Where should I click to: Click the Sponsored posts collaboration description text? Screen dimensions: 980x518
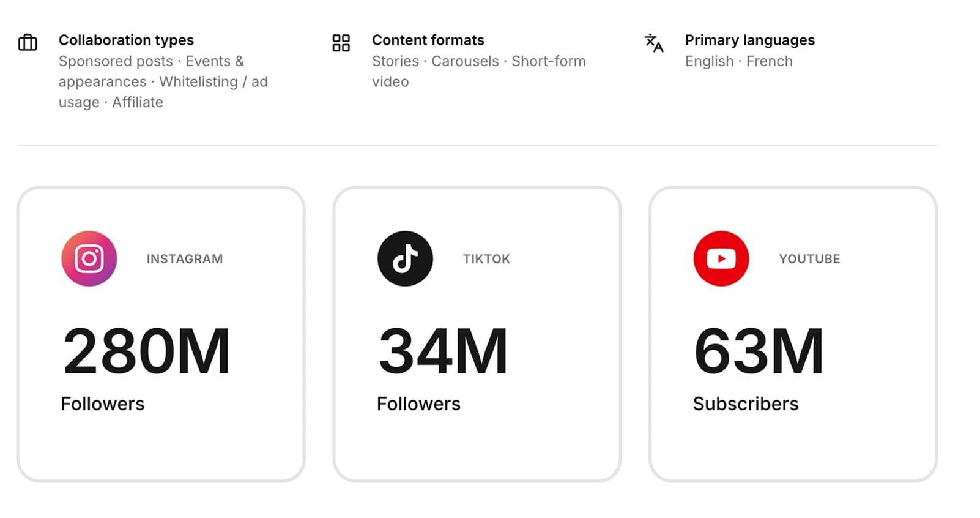pos(163,81)
